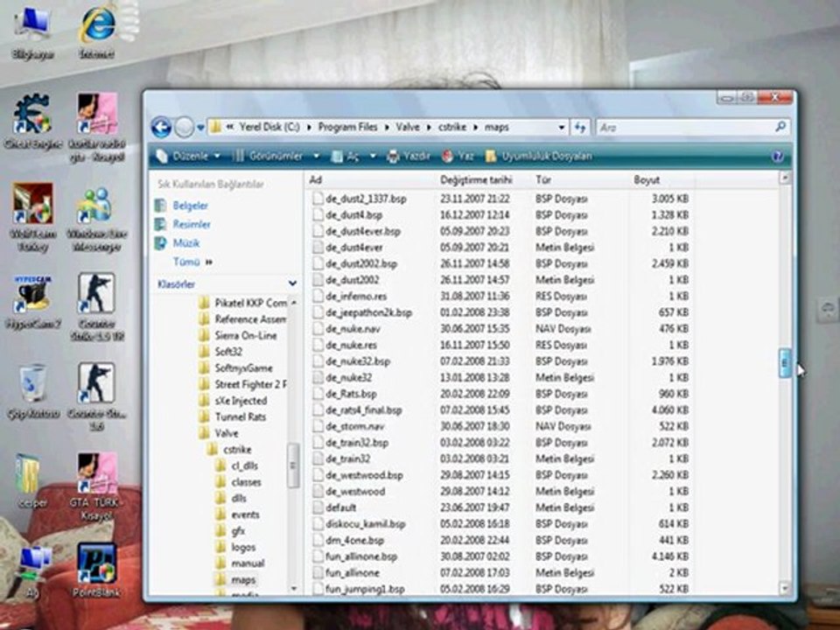Click the Explorer back arrow button
The width and height of the screenshot is (840, 630).
click(x=161, y=128)
